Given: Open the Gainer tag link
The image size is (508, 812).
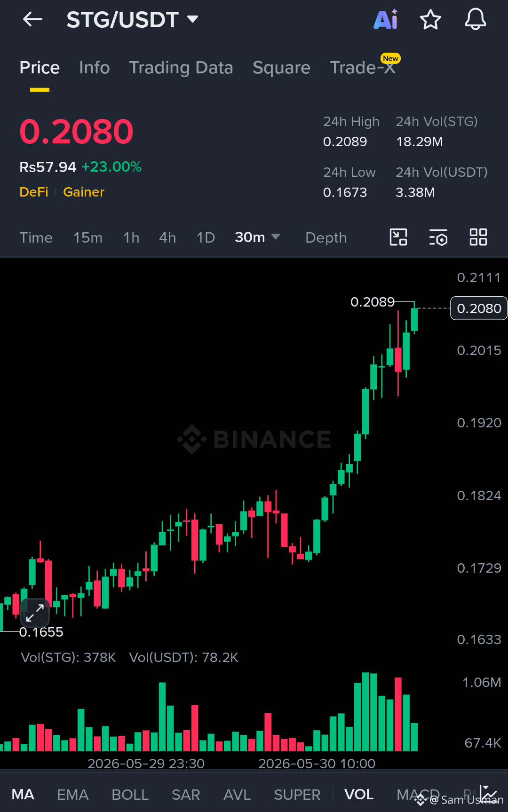Looking at the screenshot, I should click(84, 192).
